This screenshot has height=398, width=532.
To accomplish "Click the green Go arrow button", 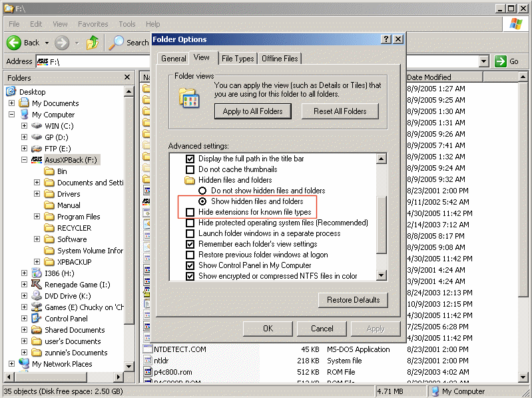I will [501, 61].
